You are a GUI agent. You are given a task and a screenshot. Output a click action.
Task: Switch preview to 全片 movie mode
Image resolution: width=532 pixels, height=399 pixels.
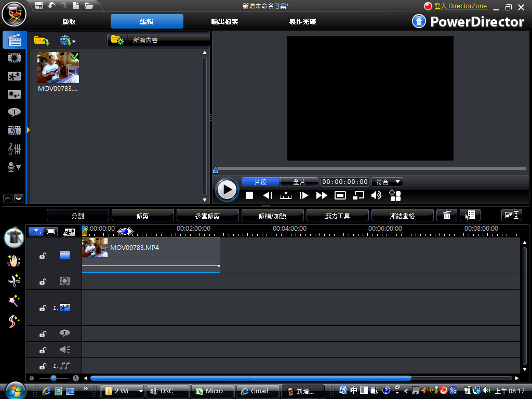coord(299,182)
